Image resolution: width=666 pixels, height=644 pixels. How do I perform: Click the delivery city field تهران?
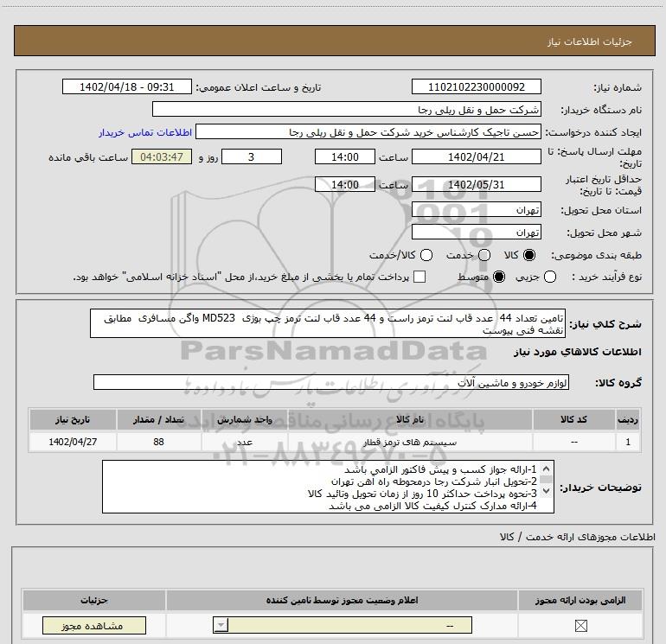(476, 233)
